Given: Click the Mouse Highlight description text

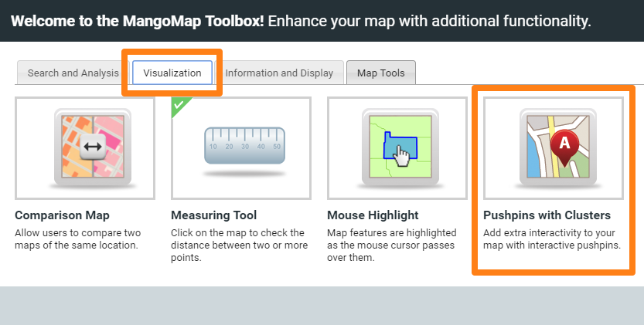Looking at the screenshot, I should click(x=391, y=245).
